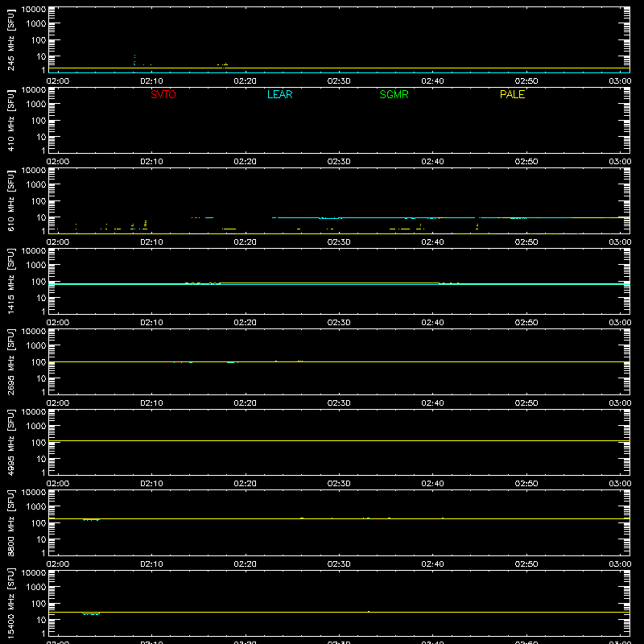The image size is (644, 644).
Task: Click 02:10 tick under the 245 MHz panel
Action: (x=151, y=81)
